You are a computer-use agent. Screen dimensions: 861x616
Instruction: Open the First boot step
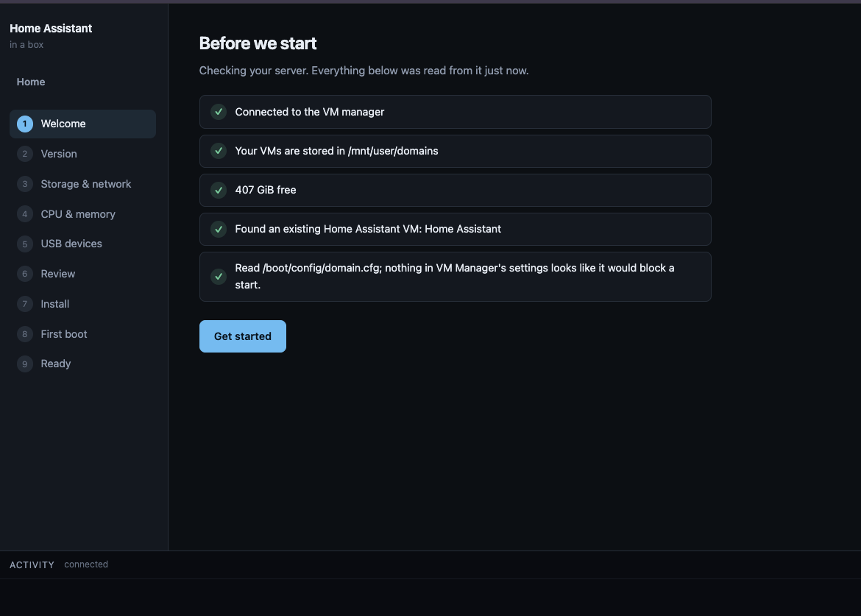[x=82, y=334]
